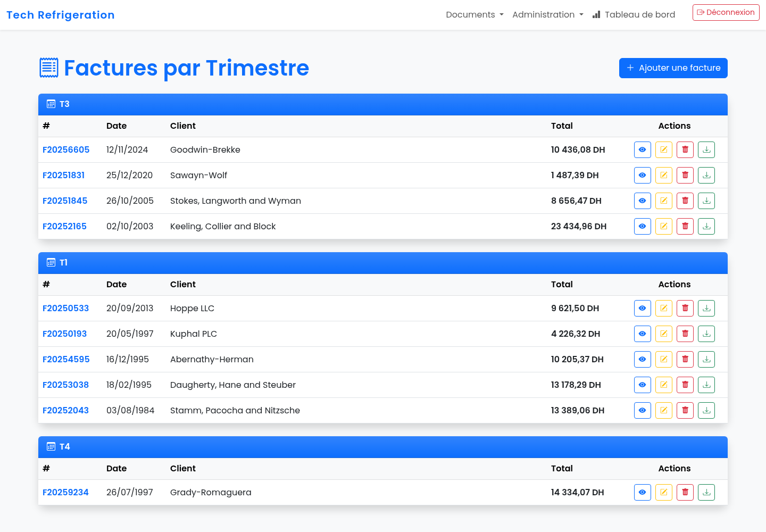The height and width of the screenshot is (532, 766).
Task: Edit invoice F20253038
Action: [664, 385]
